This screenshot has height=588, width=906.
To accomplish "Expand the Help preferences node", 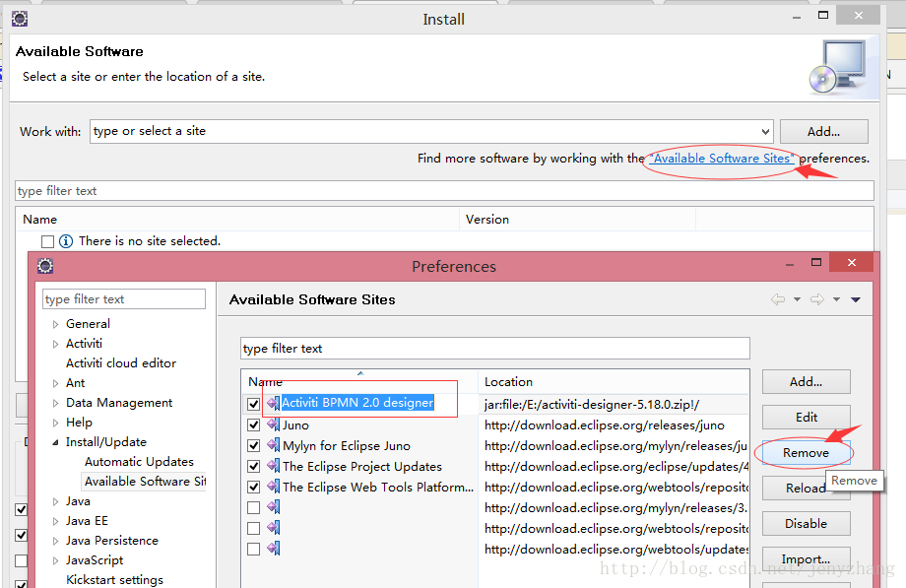I will [x=55, y=423].
